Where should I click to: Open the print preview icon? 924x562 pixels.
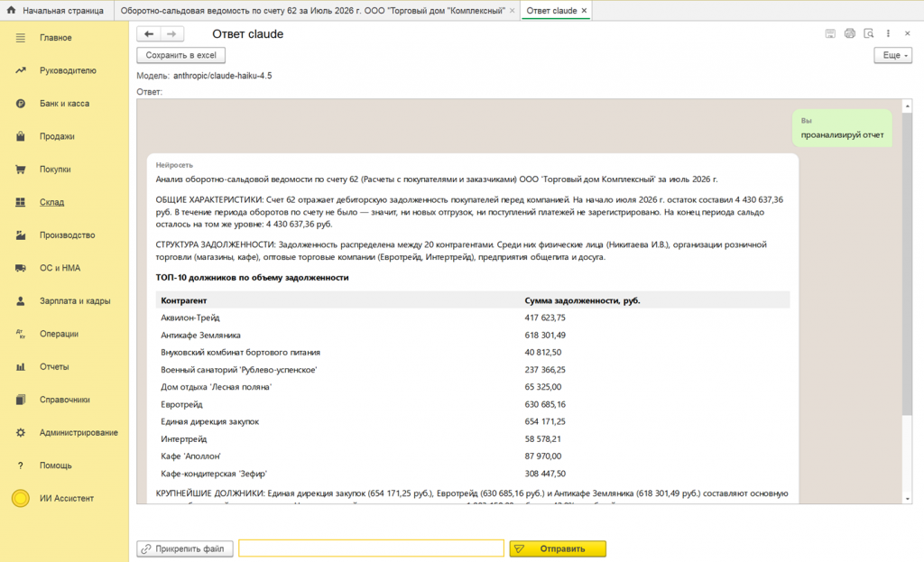[869, 33]
